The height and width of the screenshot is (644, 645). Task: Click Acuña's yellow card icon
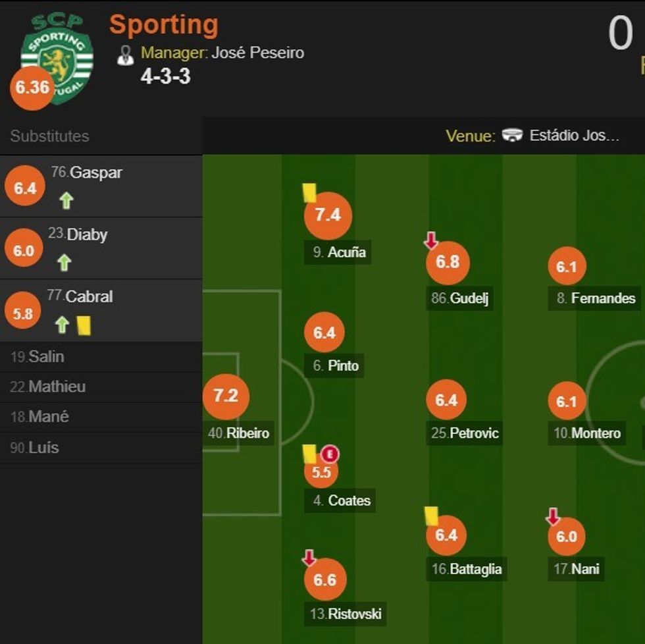point(309,192)
